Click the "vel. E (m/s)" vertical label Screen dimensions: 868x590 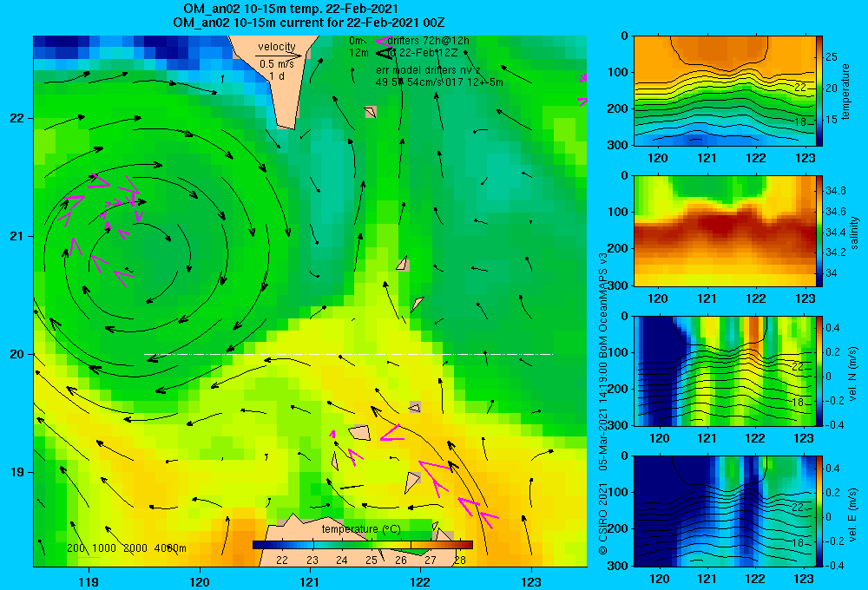tap(852, 514)
